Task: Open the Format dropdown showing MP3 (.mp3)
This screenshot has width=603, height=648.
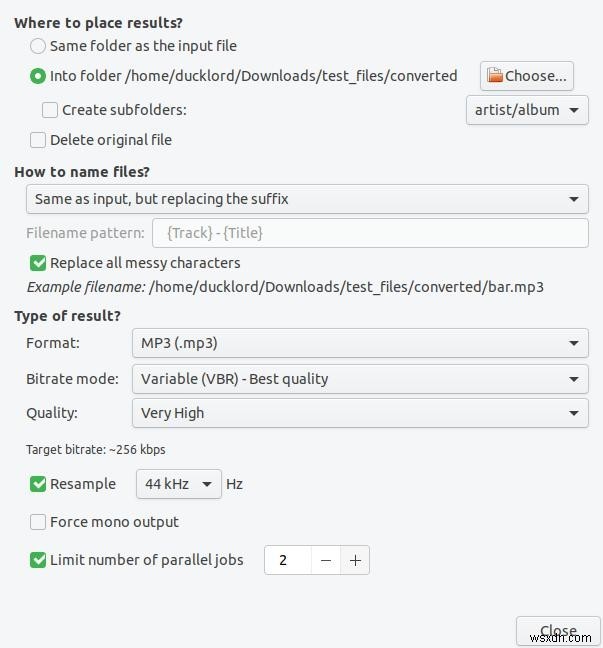Action: [x=360, y=343]
